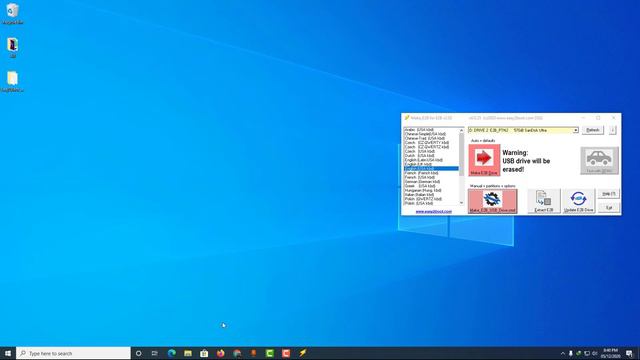Screen dimensions: 640x360
Task: Click the lightning bolt E2B taskbar icon
Action: (x=302, y=353)
